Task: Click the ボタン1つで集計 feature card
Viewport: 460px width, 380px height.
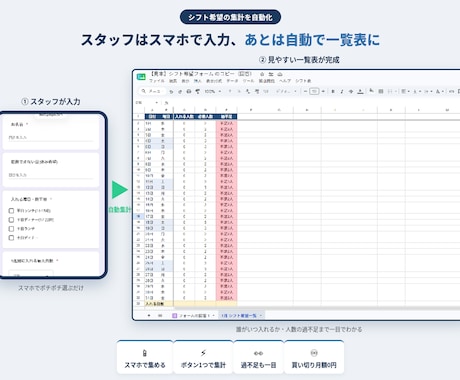Action: point(203,357)
